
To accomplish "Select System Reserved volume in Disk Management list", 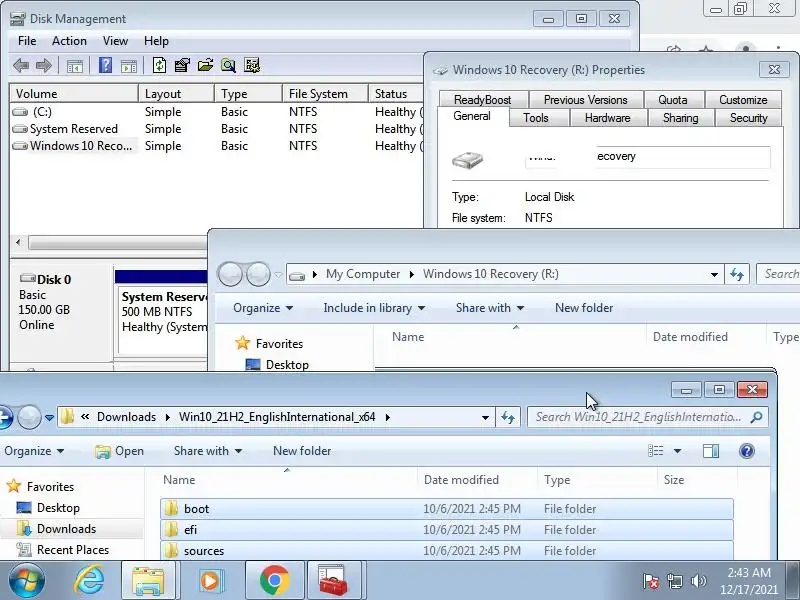I will click(65, 129).
